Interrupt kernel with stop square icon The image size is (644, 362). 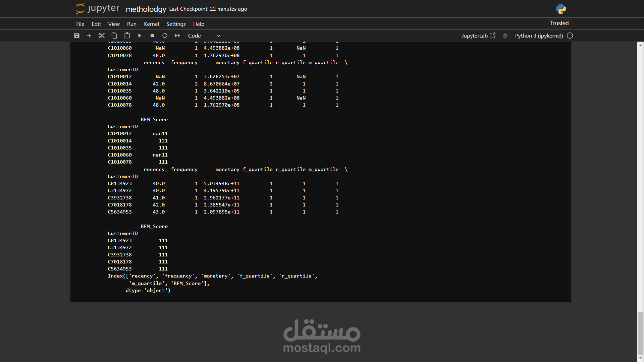pos(152,36)
